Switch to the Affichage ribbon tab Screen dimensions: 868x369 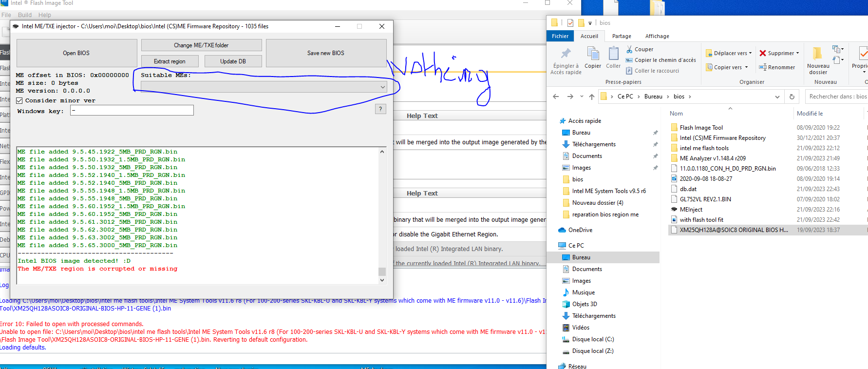[657, 36]
